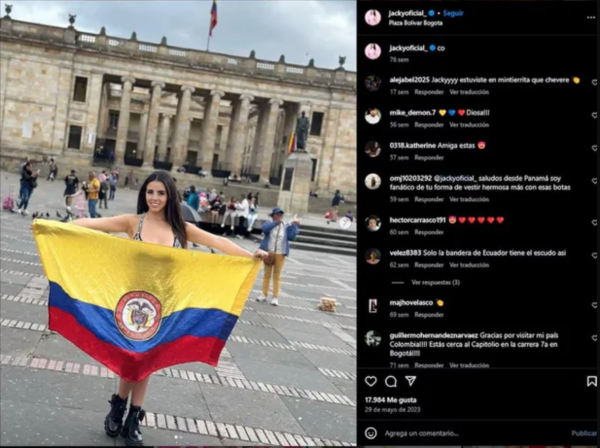The image size is (600, 448).
Task: Save the post with the bookmark icon
Action: (x=592, y=381)
